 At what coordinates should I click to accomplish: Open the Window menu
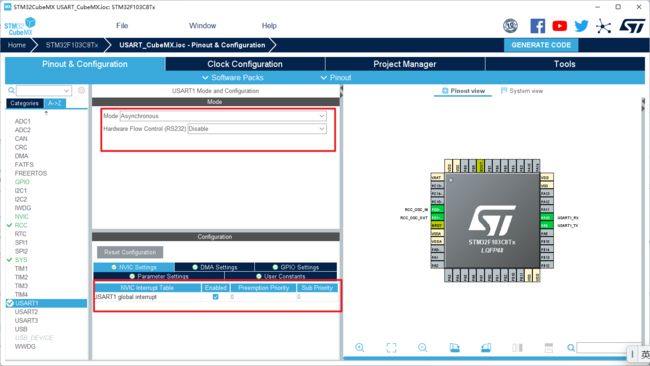[202, 26]
